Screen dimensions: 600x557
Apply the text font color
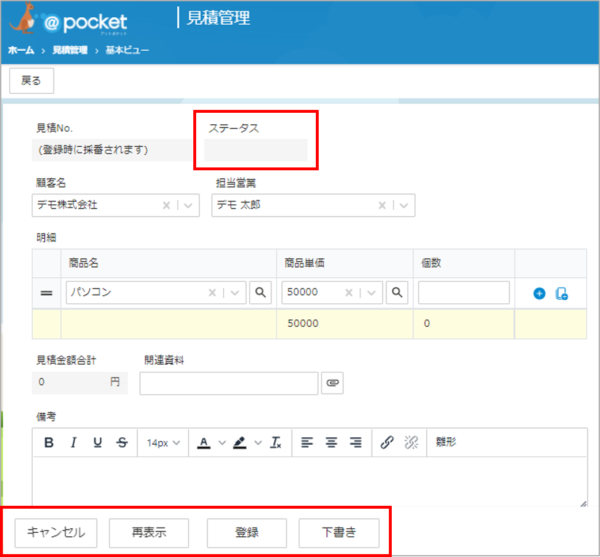coord(204,443)
